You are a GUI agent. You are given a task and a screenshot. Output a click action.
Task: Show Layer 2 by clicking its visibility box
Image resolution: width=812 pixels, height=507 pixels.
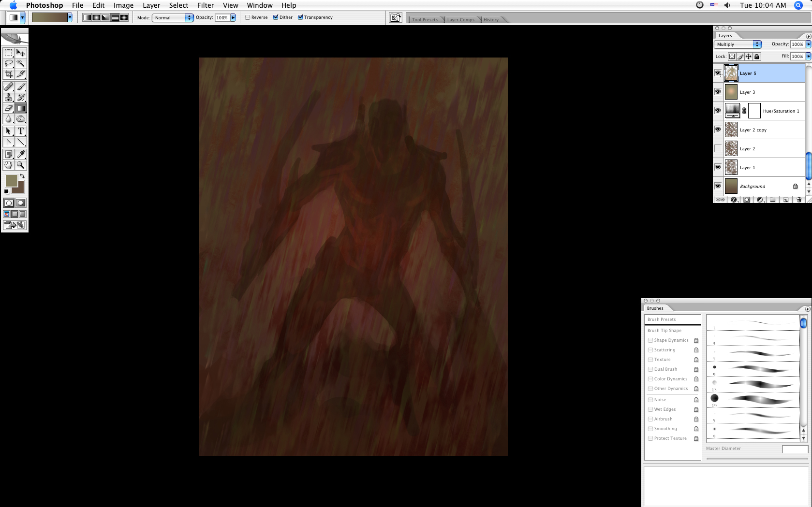click(x=718, y=148)
